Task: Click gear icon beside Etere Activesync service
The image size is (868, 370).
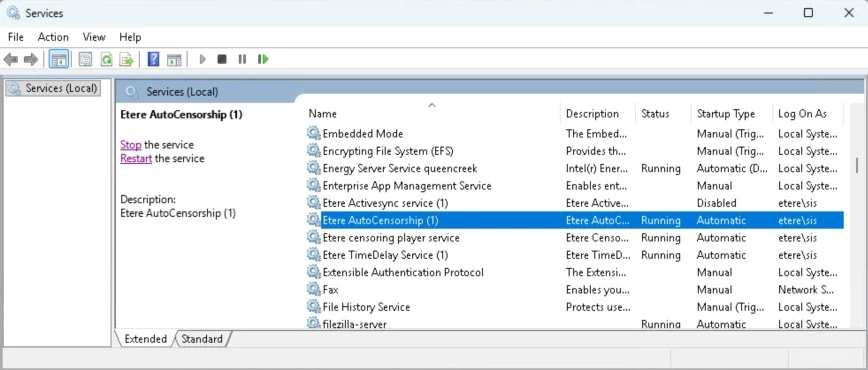Action: [314, 203]
